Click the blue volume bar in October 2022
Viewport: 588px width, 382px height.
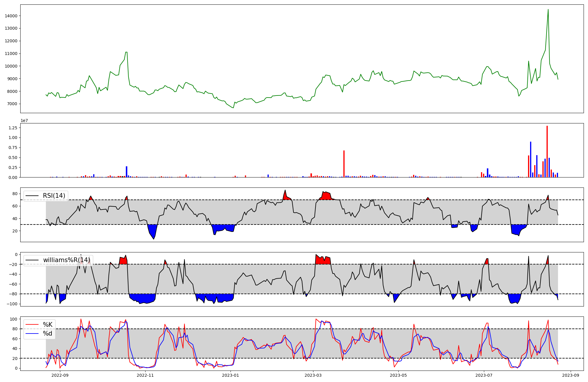coord(126,172)
